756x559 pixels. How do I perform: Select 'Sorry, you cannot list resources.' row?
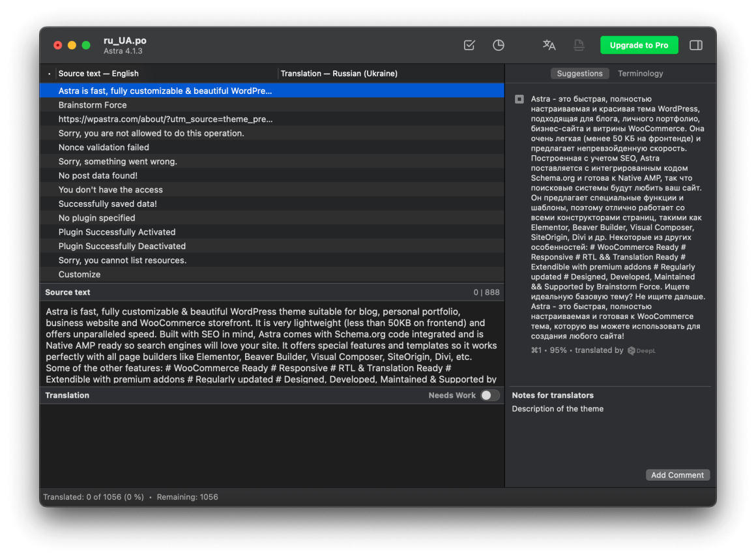tap(272, 260)
